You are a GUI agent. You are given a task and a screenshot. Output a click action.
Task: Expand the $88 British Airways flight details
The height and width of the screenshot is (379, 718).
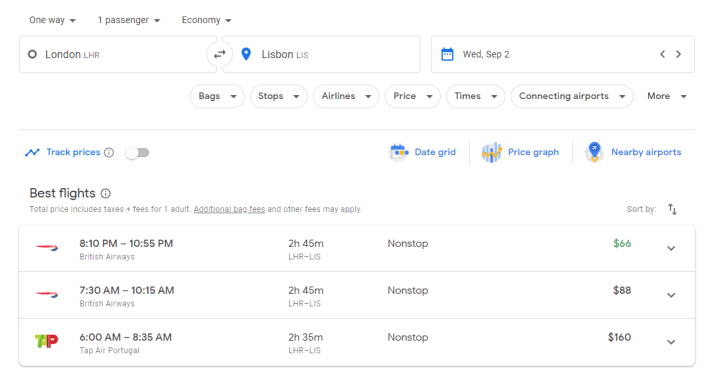point(671,295)
